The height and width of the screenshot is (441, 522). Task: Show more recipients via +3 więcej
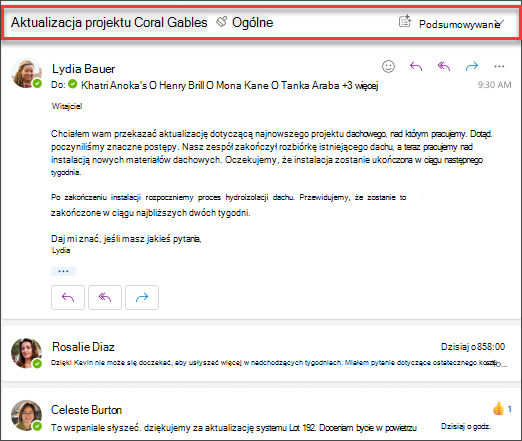[x=360, y=86]
